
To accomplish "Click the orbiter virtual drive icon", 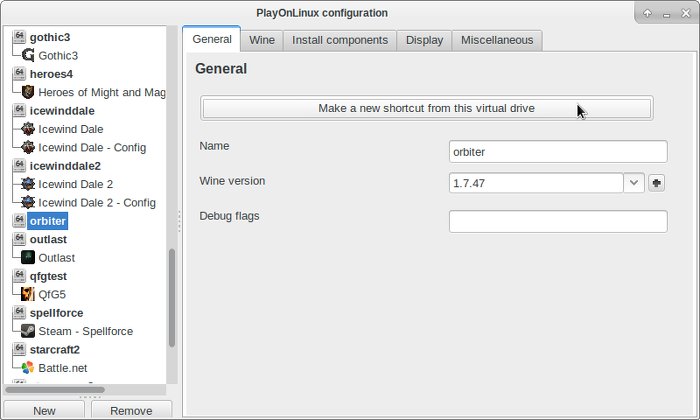I will [19, 220].
